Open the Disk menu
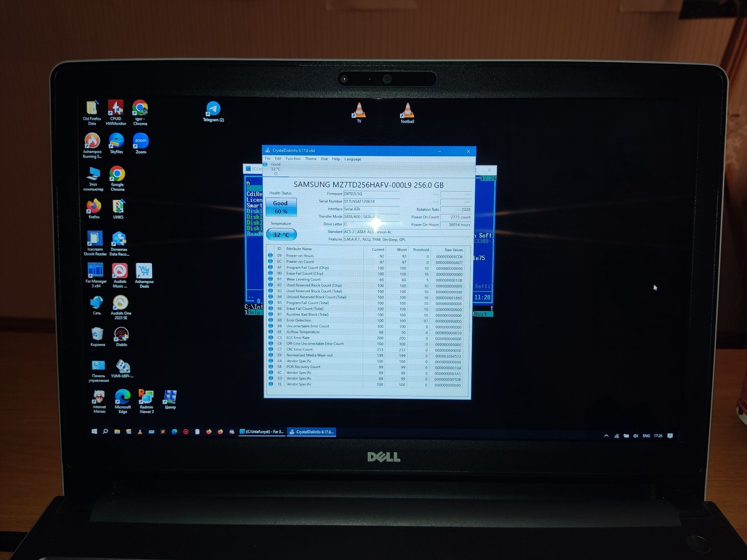The image size is (747, 560). tap(324, 159)
